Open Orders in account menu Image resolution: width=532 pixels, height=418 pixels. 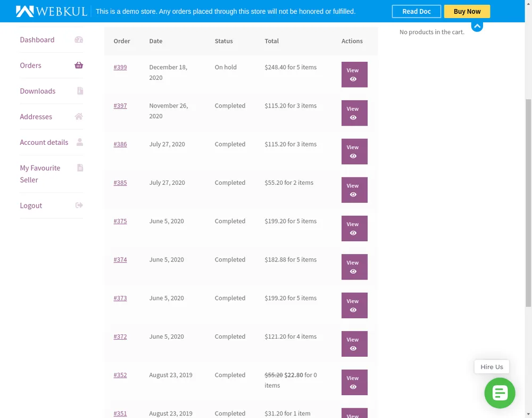[30, 65]
